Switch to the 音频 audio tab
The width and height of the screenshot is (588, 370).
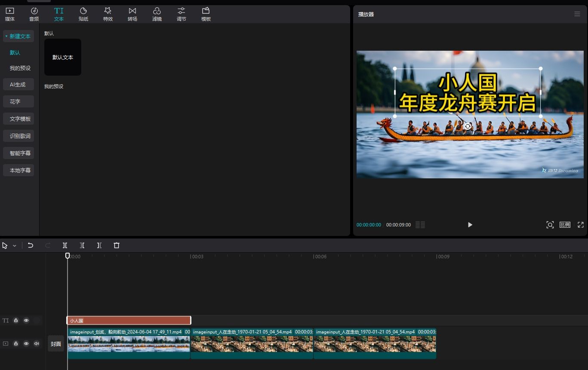point(34,14)
